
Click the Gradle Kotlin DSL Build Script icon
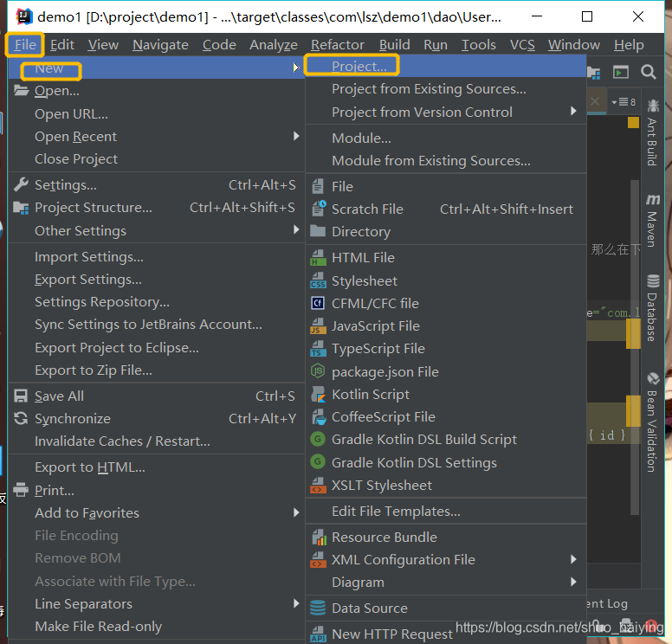click(318, 439)
